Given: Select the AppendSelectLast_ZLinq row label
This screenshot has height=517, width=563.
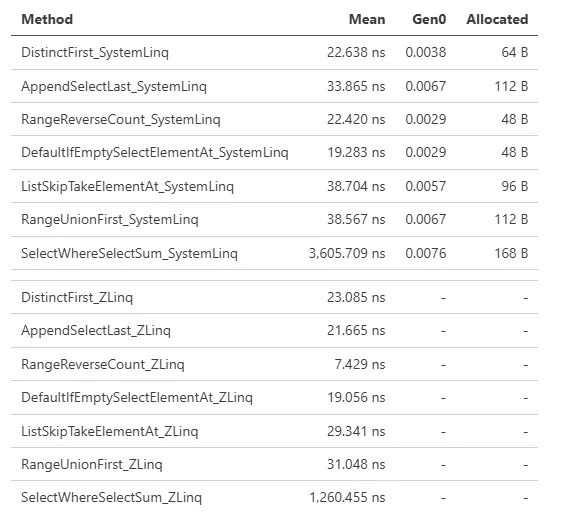Looking at the screenshot, I should tap(96, 330).
